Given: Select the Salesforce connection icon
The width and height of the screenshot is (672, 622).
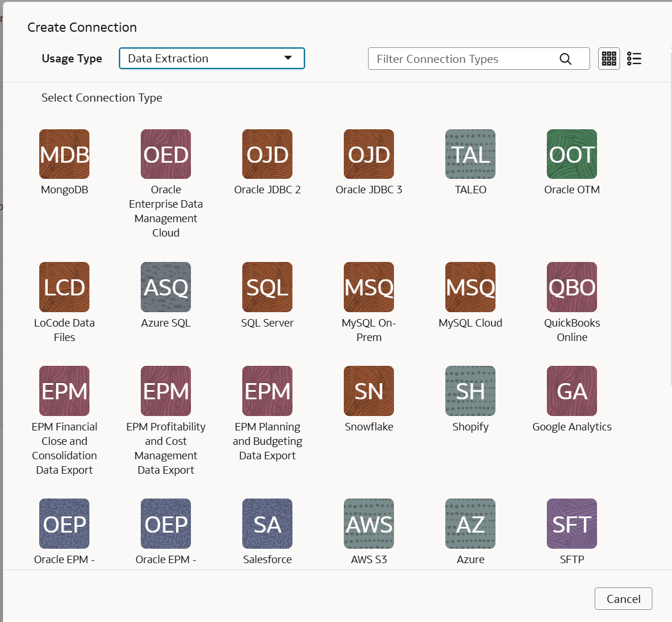Looking at the screenshot, I should (x=268, y=523).
